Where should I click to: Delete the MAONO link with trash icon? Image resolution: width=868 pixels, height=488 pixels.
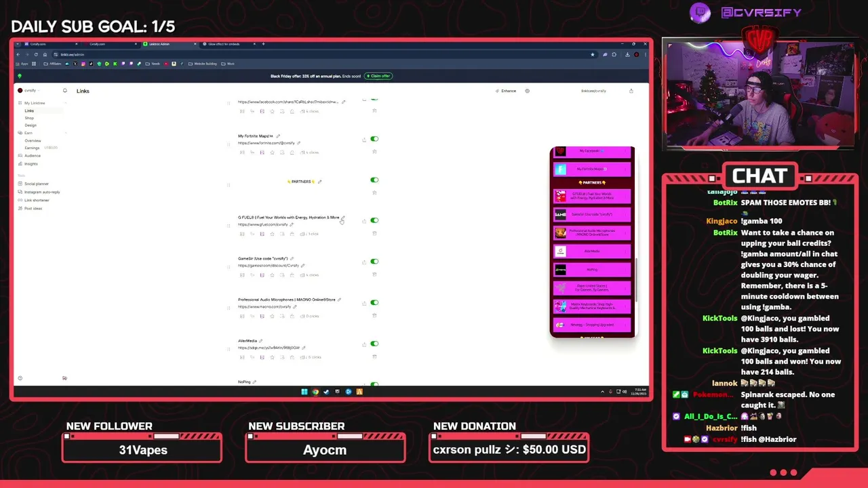tap(374, 316)
